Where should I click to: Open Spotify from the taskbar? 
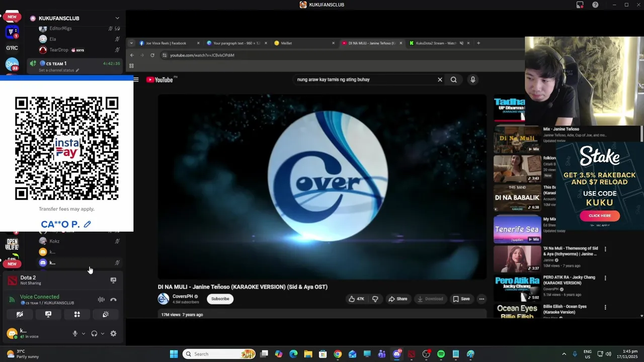pyautogui.click(x=441, y=354)
